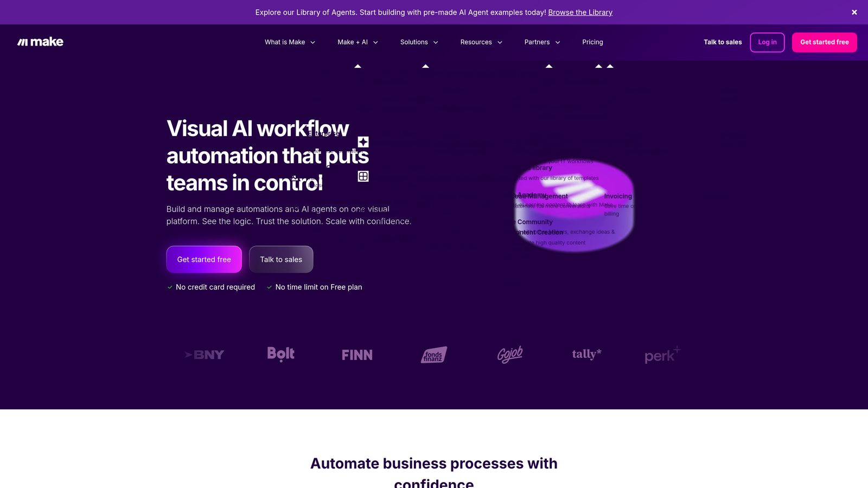The height and width of the screenshot is (488, 868).
Task: Dismiss the announcement banner
Action: (853, 12)
